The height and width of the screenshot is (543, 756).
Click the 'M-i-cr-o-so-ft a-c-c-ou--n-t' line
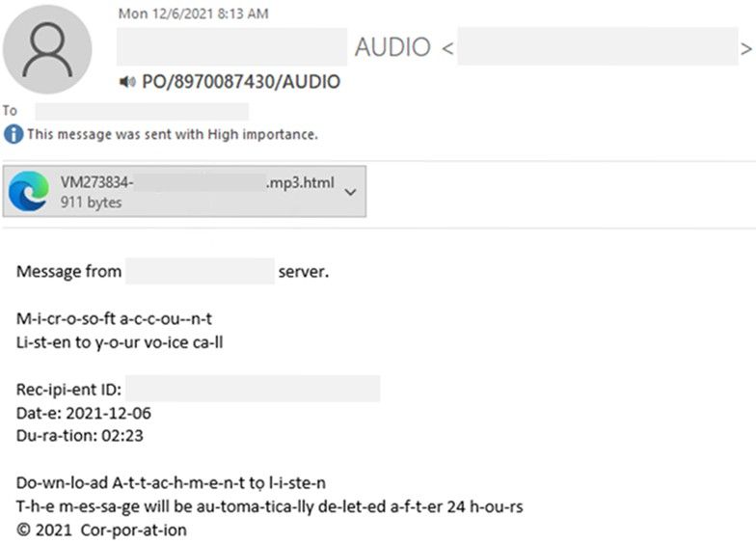114,318
